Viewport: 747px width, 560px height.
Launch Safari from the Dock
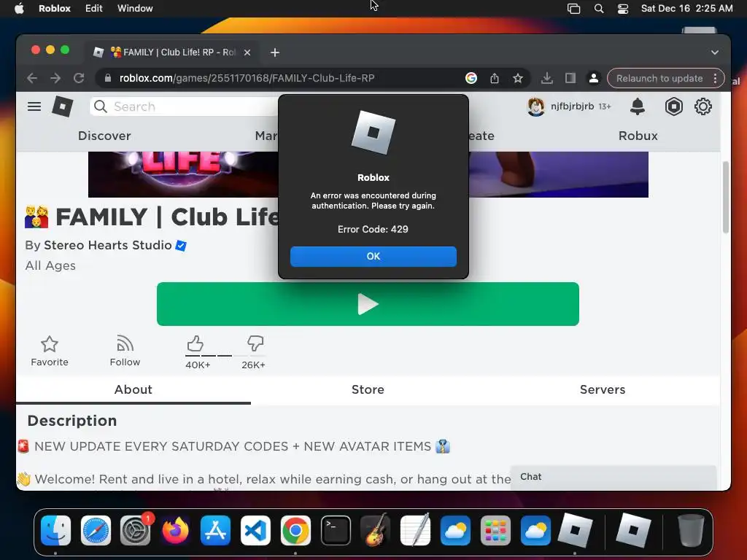click(96, 530)
